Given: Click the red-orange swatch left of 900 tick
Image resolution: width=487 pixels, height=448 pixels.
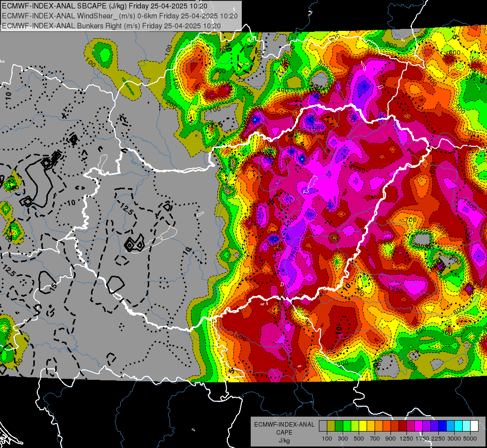Looking at the screenshot, I should point(387,426).
